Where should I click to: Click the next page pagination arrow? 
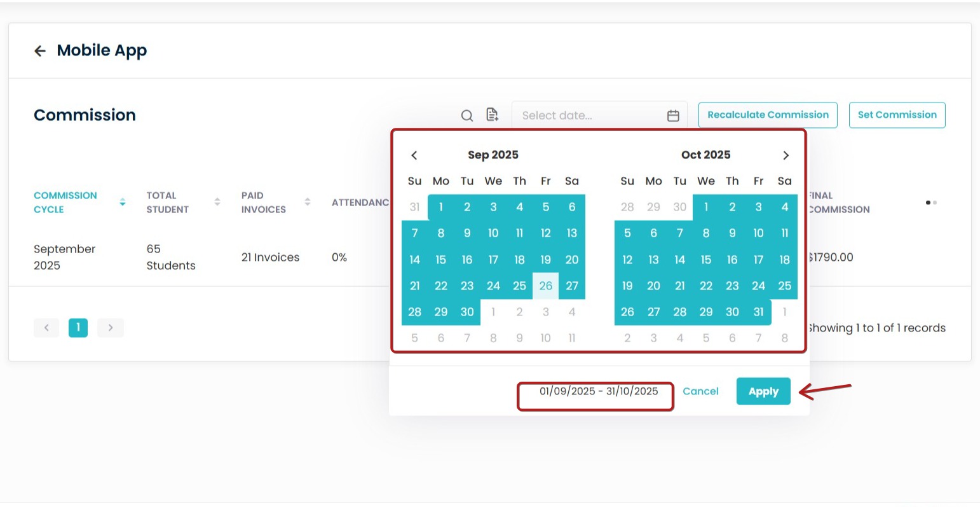111,328
